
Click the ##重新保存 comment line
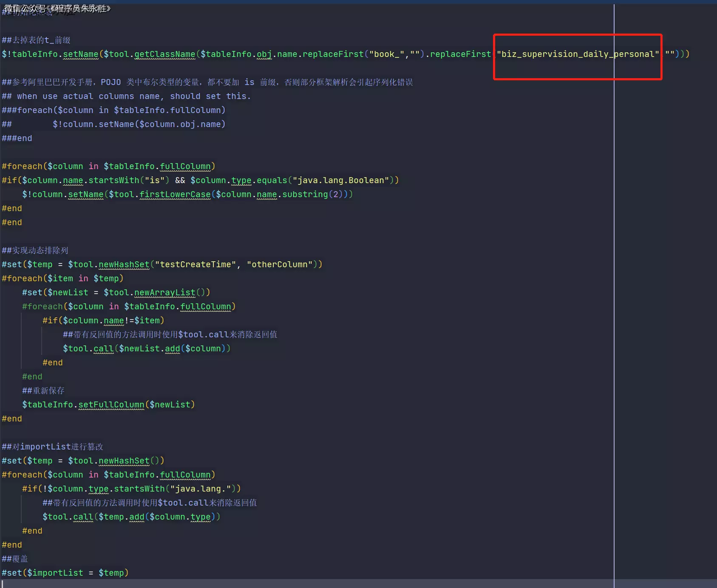43,391
